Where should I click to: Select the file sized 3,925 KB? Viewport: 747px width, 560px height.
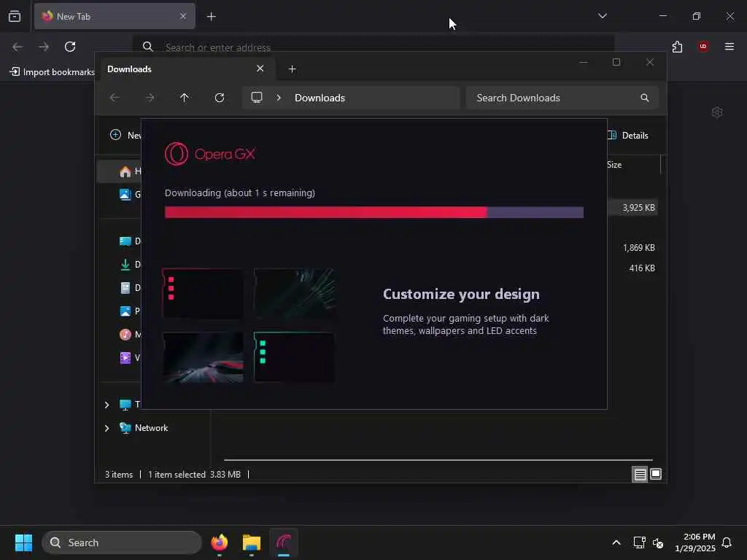coord(632,208)
